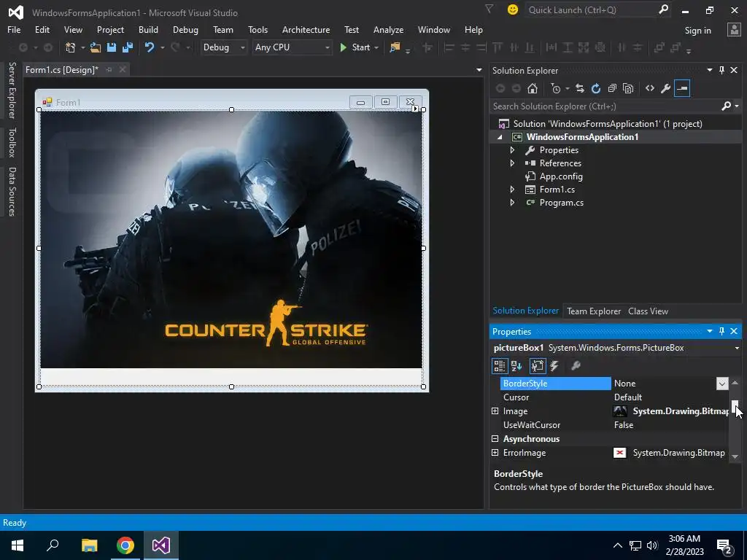This screenshot has height=560, width=747.
Task: Toggle Preview Selected Items in Solution Explorer
Action: pos(682,88)
